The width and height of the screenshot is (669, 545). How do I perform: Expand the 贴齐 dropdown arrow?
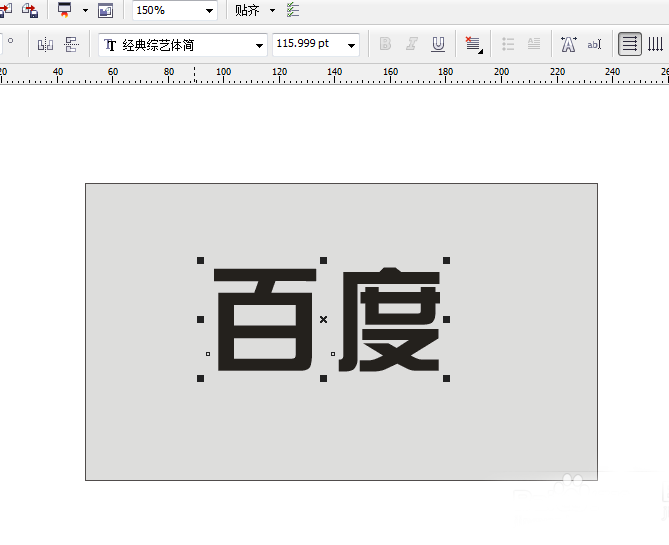click(272, 10)
